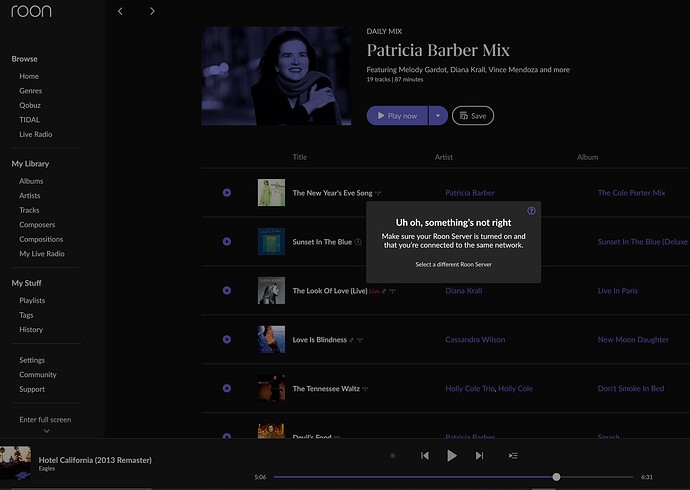The image size is (690, 490).
Task: Play The New Year's Eve Song track
Action: coord(227,193)
